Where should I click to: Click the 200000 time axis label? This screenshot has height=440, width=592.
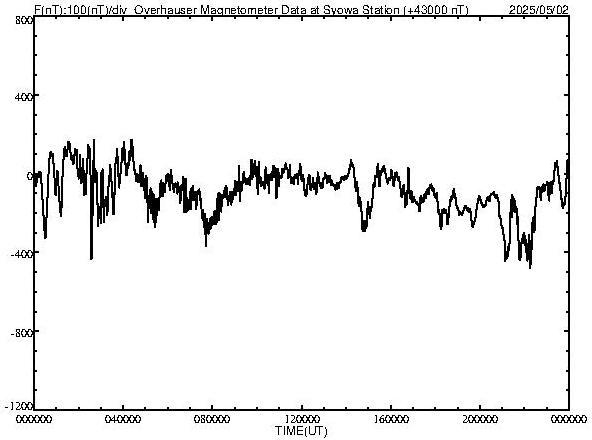[x=480, y=419]
